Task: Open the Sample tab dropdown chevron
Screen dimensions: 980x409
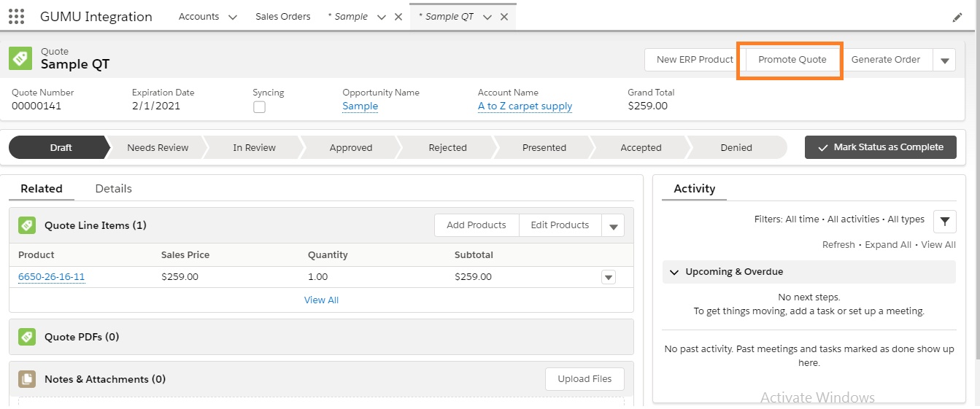Action: [381, 17]
